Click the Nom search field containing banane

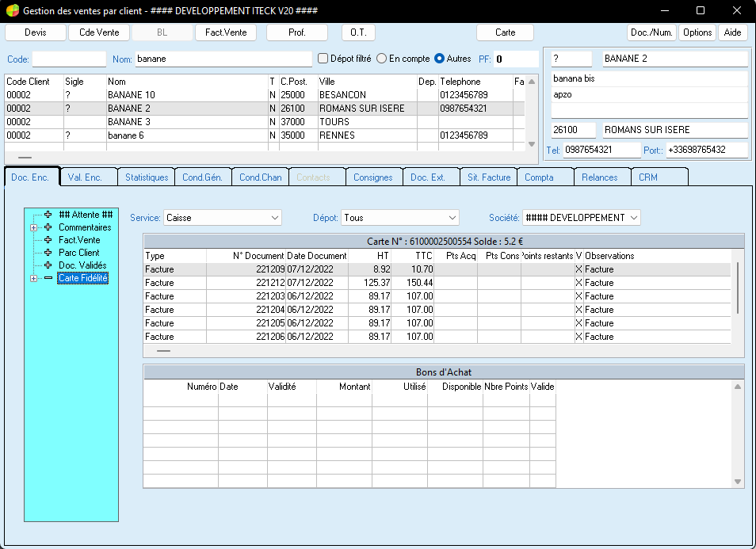[x=223, y=59]
